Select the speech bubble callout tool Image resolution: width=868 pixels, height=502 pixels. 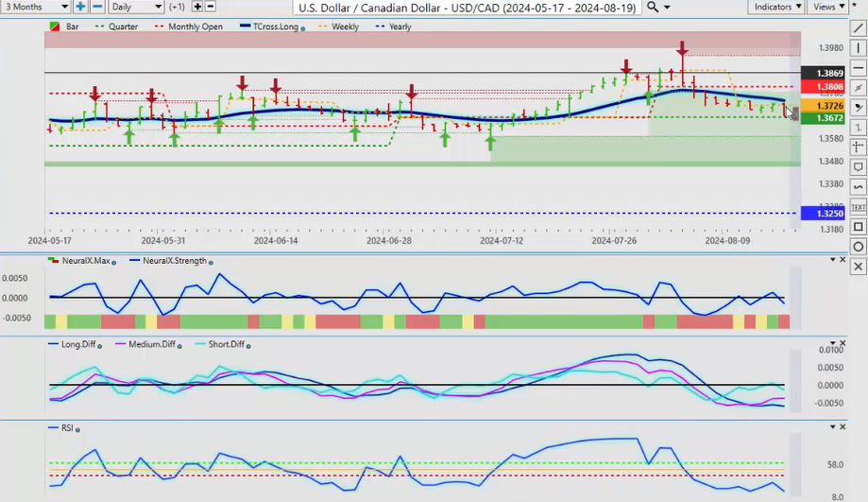(x=858, y=167)
